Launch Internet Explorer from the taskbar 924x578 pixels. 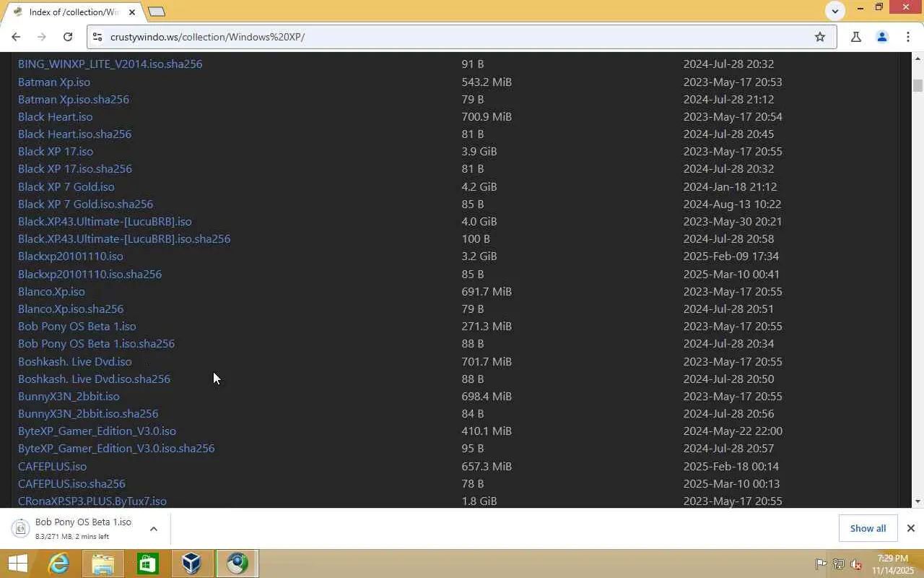pyautogui.click(x=58, y=564)
